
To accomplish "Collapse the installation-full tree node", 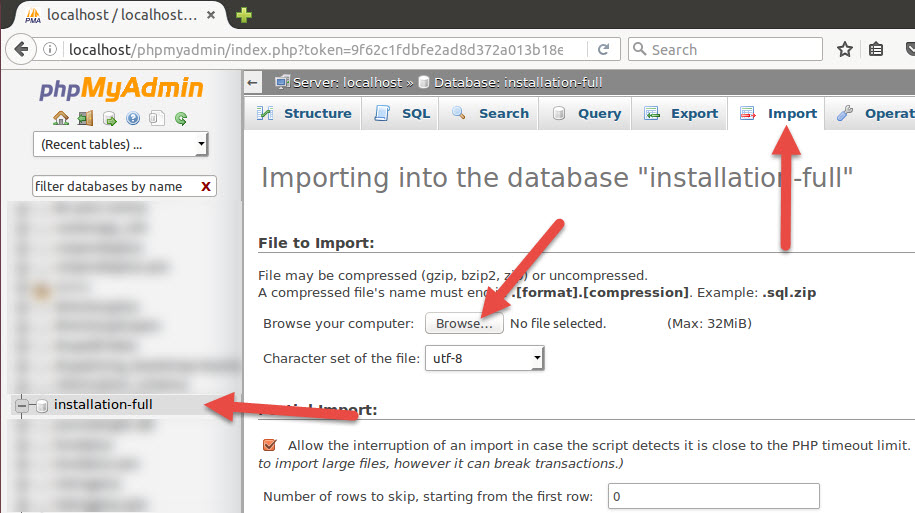I will 22,405.
